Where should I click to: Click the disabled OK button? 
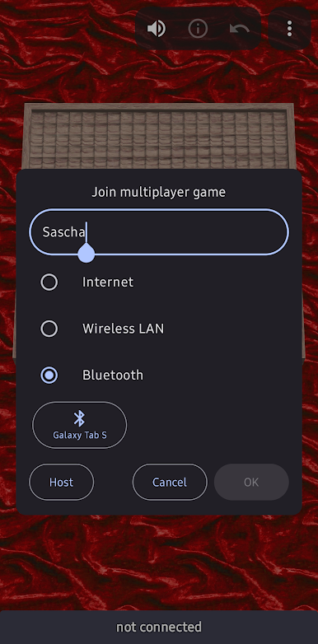(251, 483)
